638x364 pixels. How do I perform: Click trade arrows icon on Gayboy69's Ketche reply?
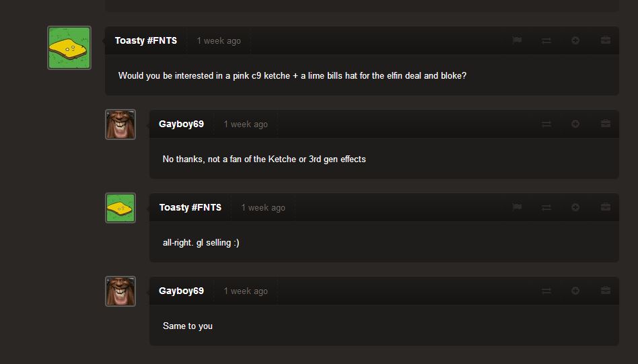click(x=546, y=124)
